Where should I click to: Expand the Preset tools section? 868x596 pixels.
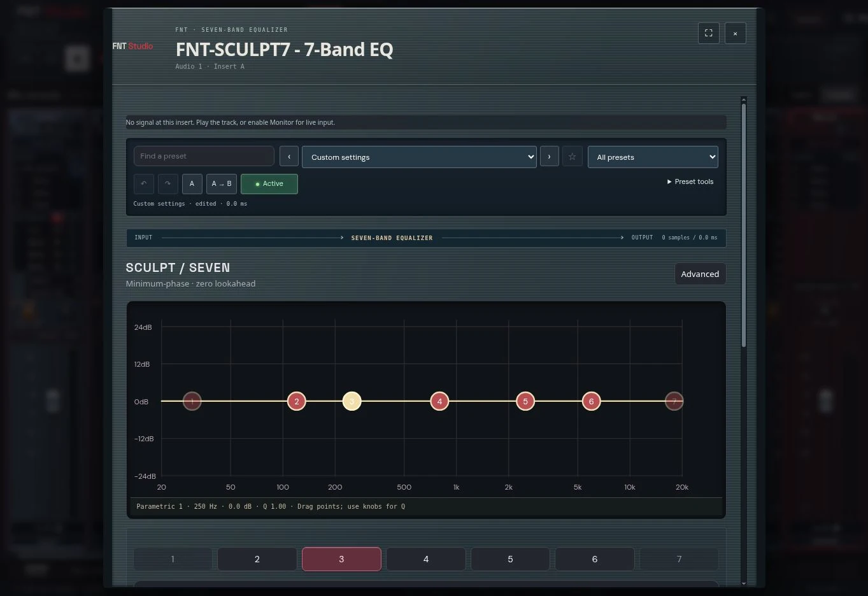[690, 181]
